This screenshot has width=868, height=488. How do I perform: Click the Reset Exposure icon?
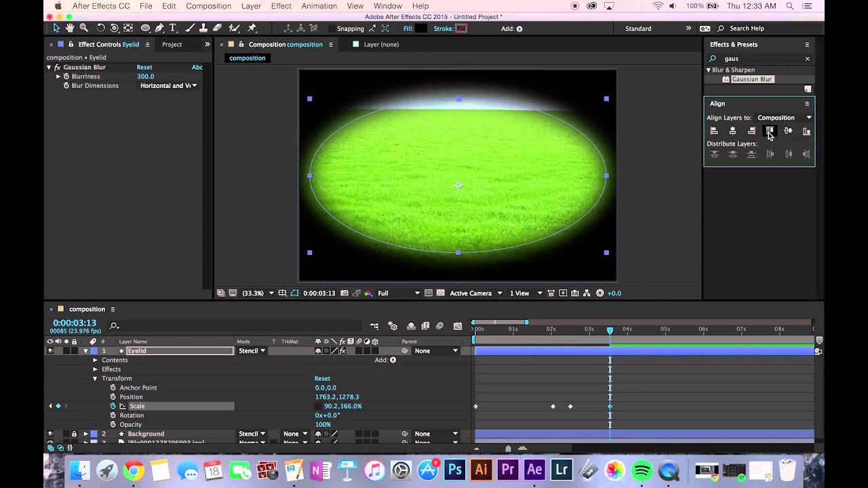599,293
